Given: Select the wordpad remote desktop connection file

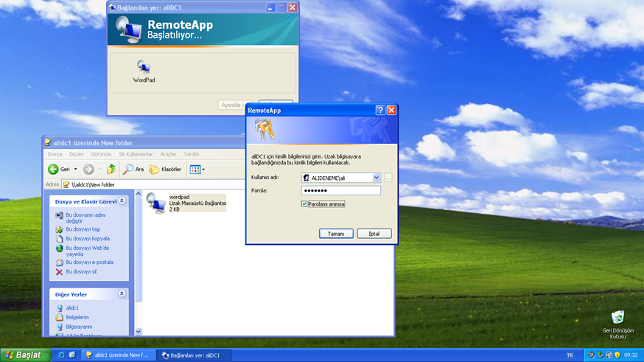Looking at the screenshot, I should pyautogui.click(x=186, y=203).
